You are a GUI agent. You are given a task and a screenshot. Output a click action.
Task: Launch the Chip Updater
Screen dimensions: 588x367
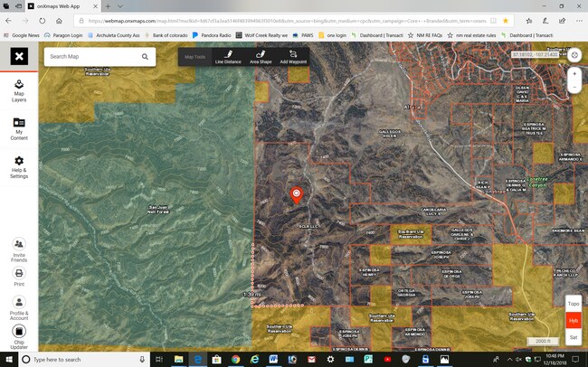(19, 334)
